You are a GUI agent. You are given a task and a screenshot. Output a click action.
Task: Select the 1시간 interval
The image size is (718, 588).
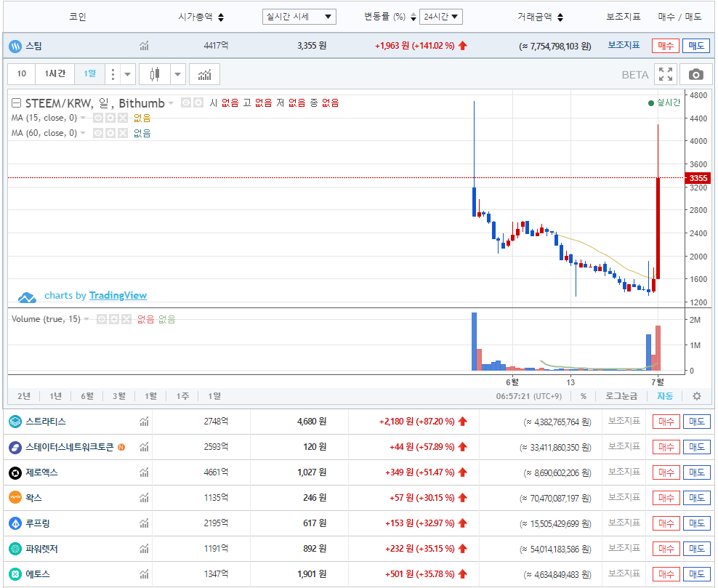[55, 73]
